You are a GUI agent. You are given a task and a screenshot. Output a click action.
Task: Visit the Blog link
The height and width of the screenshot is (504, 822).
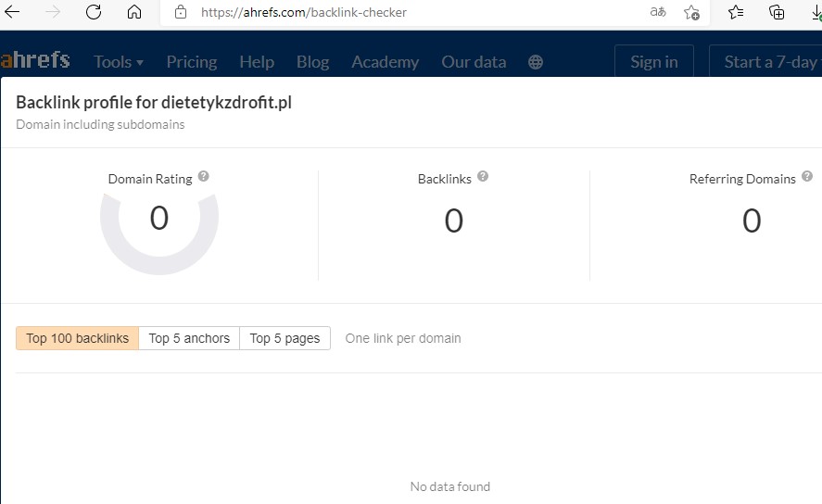coord(313,62)
